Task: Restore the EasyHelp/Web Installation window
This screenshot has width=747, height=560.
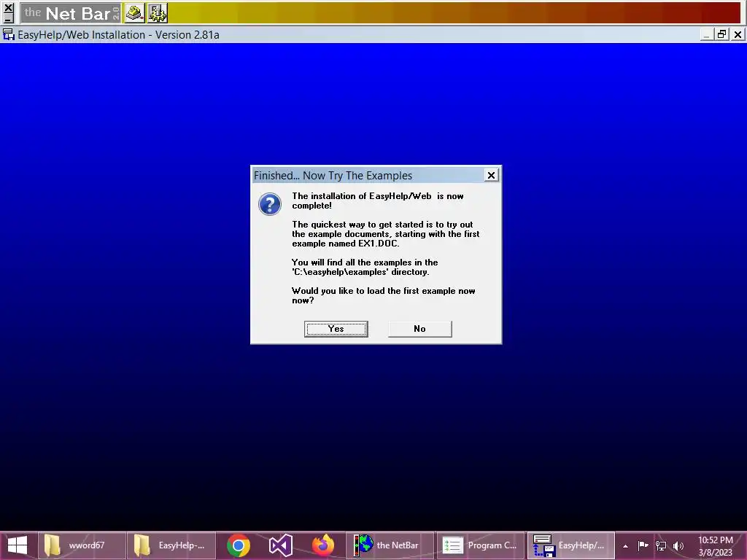Action: click(722, 35)
